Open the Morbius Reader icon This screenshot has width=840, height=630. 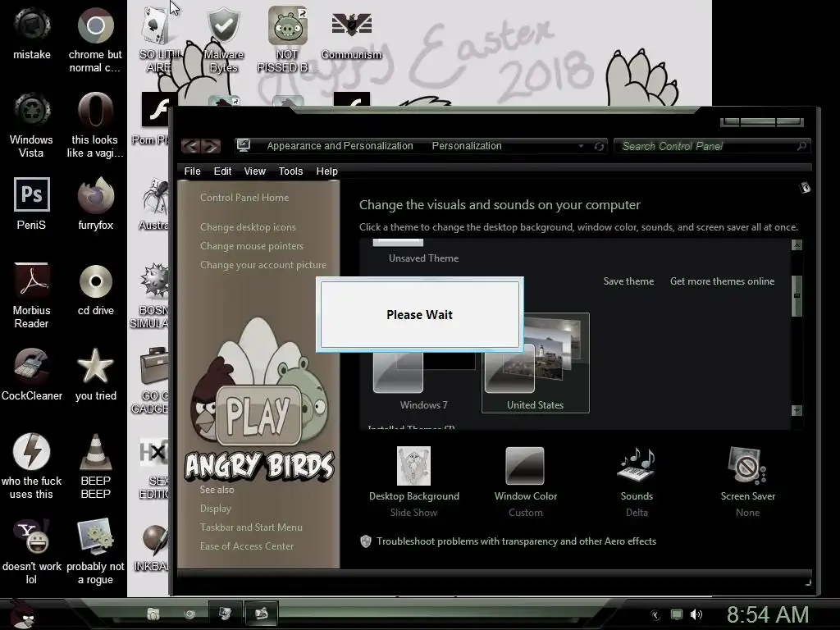click(32, 295)
